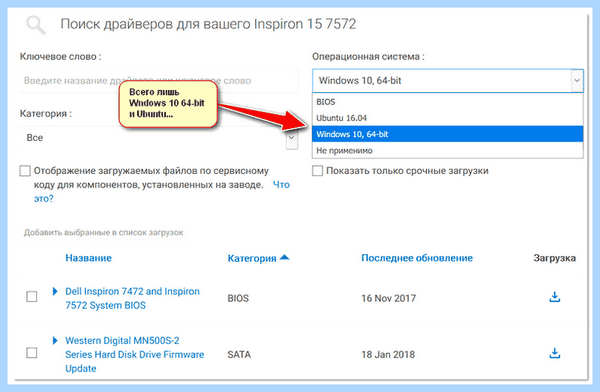Choose Windows 10, 64-bit highlighted option

(x=448, y=134)
